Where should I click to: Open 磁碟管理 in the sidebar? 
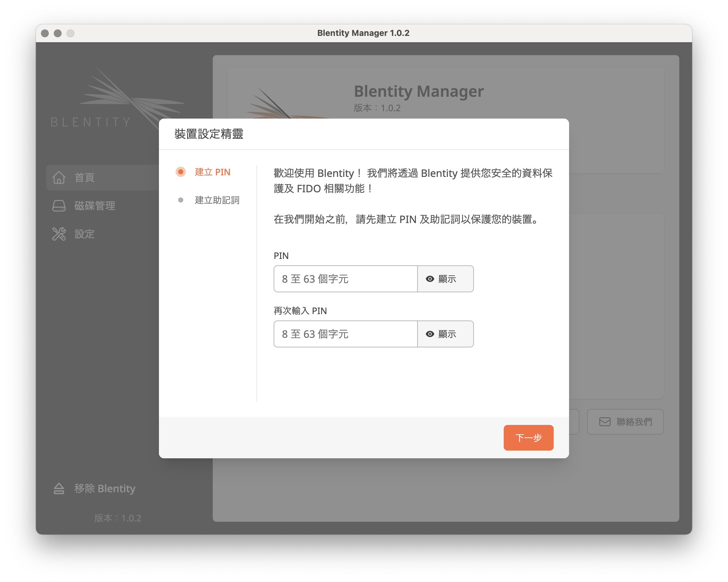click(x=103, y=206)
